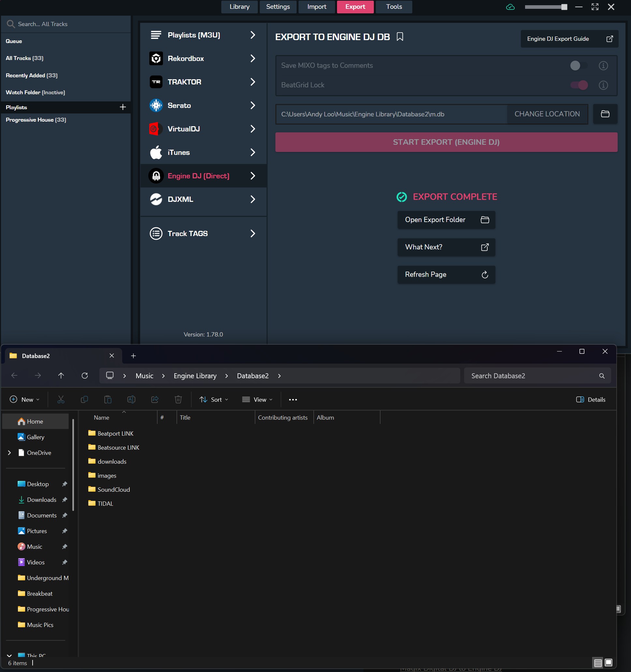
Task: Go up one folder level in Explorer
Action: pyautogui.click(x=61, y=376)
